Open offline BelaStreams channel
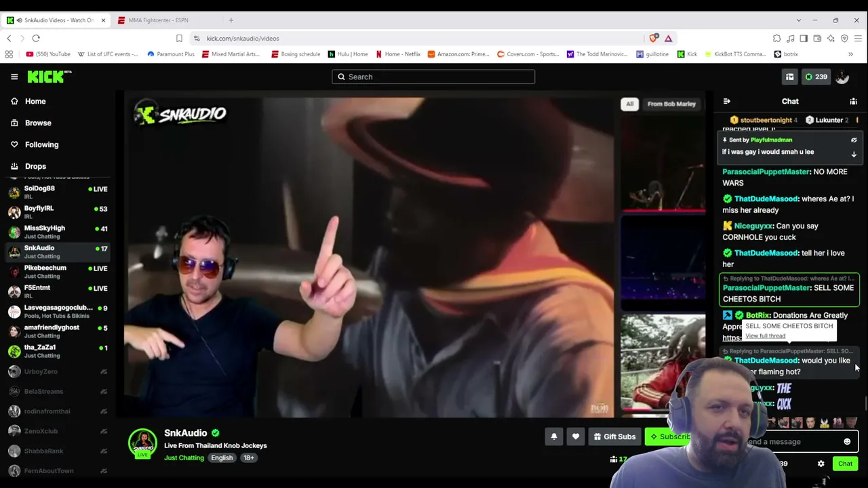The height and width of the screenshot is (488, 868). tap(57, 391)
